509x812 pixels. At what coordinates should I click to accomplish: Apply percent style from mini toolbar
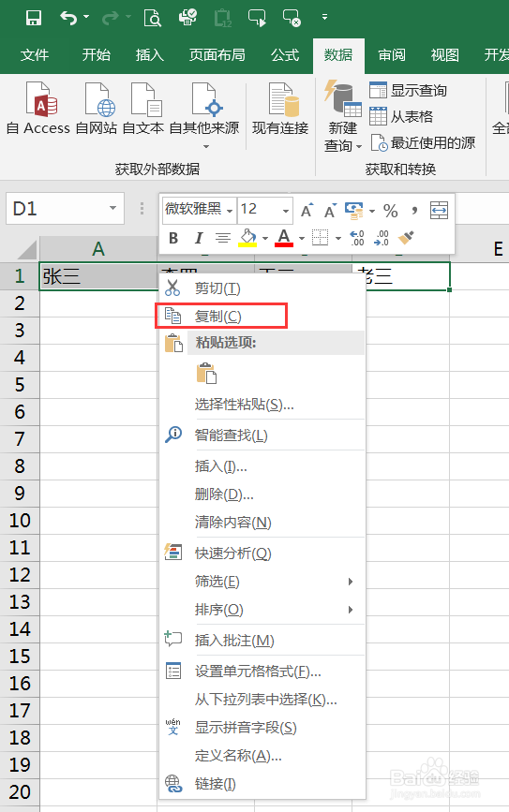(390, 210)
